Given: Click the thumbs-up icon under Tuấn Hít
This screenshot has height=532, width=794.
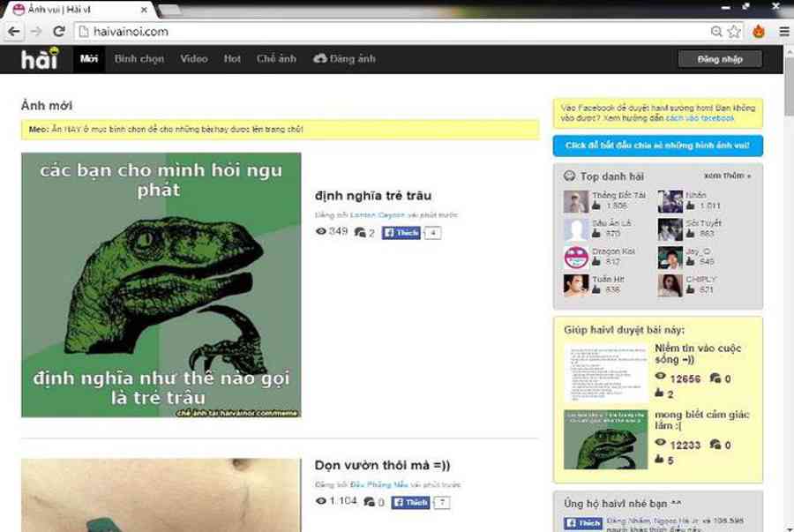Looking at the screenshot, I should coord(596,289).
